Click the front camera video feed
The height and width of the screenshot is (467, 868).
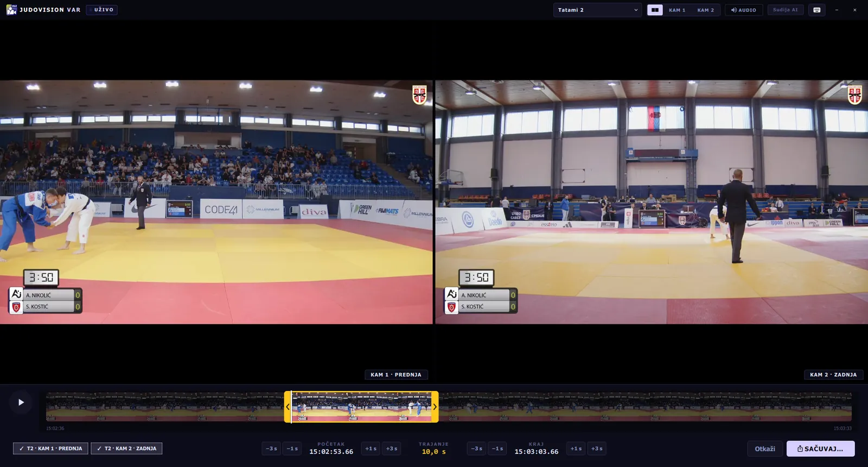216,202
